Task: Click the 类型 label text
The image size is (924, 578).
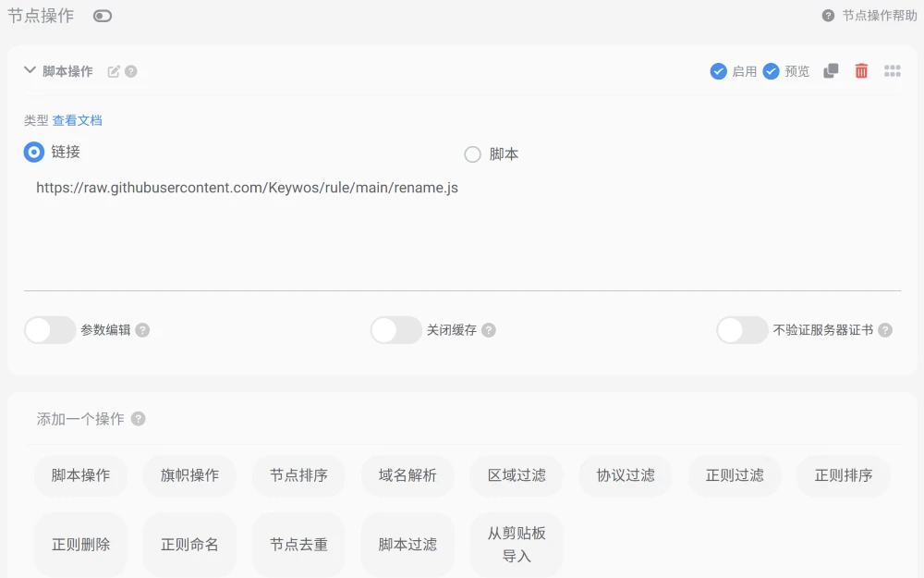Action: (36, 120)
